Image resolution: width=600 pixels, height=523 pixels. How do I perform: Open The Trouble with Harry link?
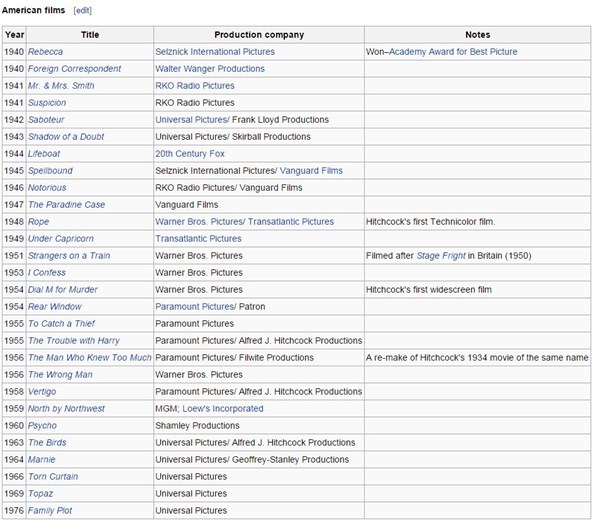73,341
